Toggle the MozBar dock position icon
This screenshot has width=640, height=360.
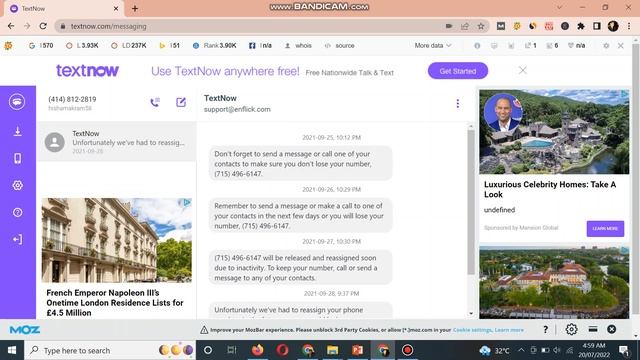pyautogui.click(x=593, y=329)
